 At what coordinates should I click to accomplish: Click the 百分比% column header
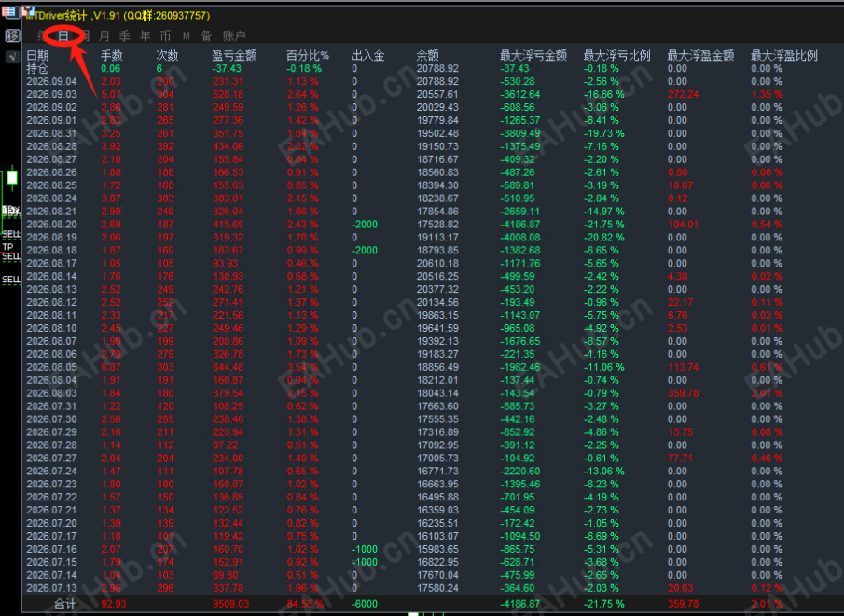(308, 55)
